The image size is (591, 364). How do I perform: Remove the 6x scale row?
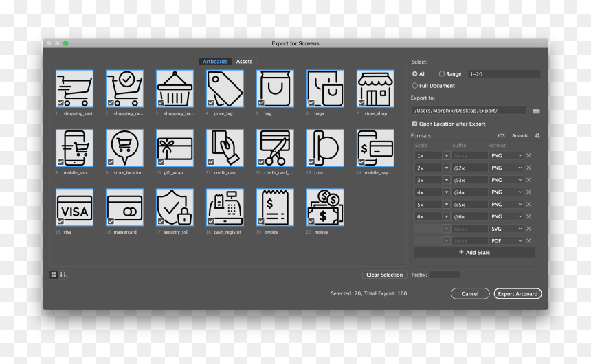[529, 216]
